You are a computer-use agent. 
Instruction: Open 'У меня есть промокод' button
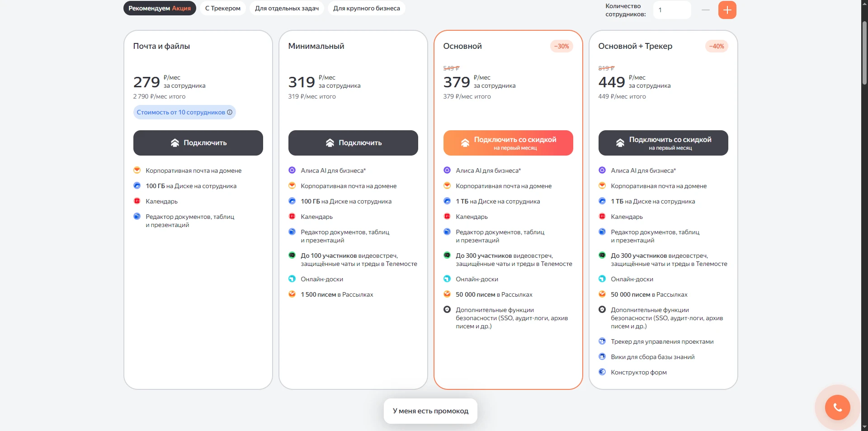(x=430, y=411)
